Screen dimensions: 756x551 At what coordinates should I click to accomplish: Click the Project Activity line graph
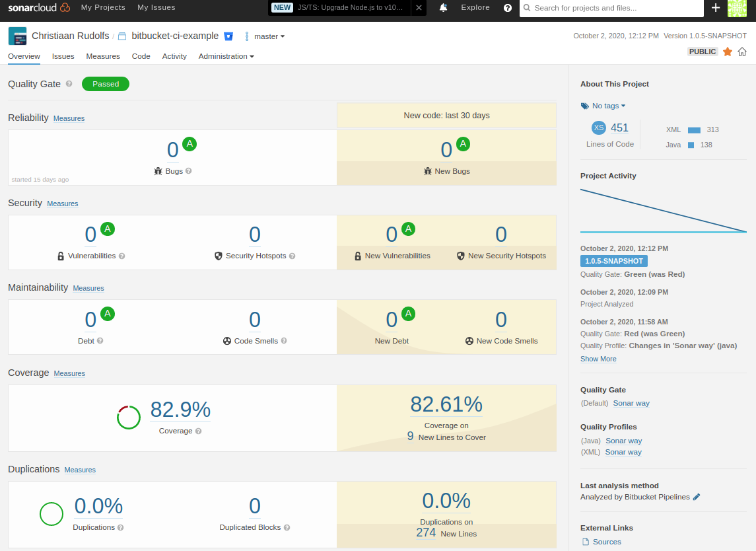(664, 211)
